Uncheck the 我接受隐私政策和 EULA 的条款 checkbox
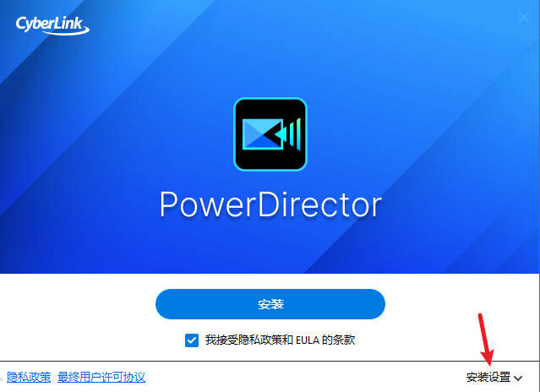The height and width of the screenshot is (392, 540). click(192, 340)
